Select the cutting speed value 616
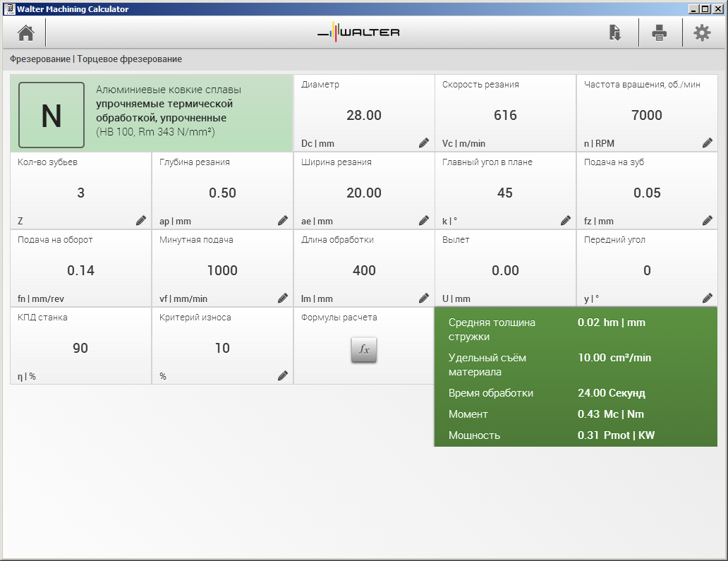728x561 pixels. pyautogui.click(x=505, y=115)
